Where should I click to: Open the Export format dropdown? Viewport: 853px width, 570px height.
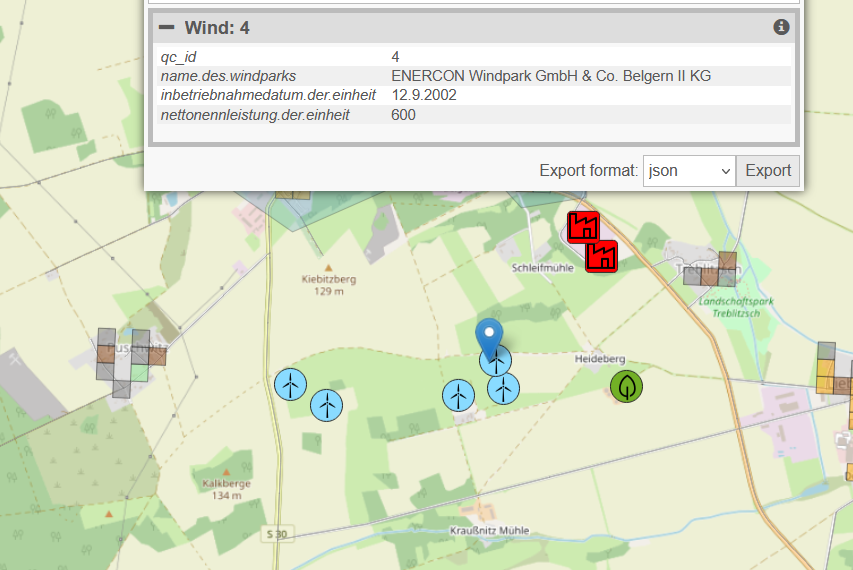[x=689, y=171]
